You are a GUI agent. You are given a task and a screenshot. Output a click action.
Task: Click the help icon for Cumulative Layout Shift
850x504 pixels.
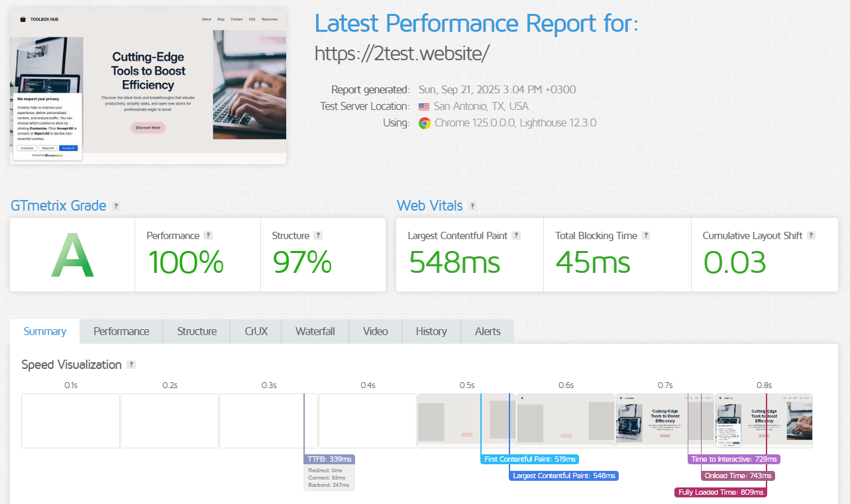pyautogui.click(x=811, y=235)
